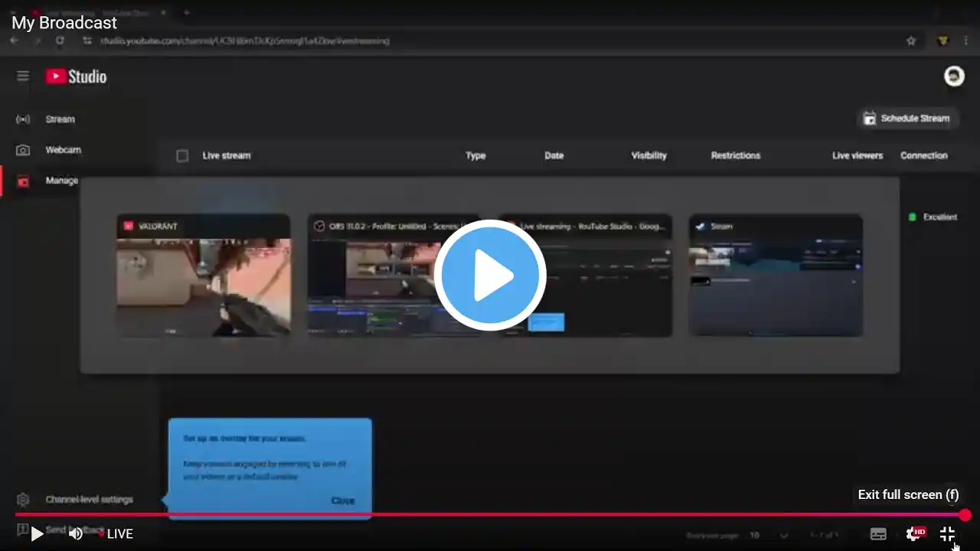This screenshot has width=980, height=551.
Task: Start playback with the large center play button
Action: [x=490, y=275]
